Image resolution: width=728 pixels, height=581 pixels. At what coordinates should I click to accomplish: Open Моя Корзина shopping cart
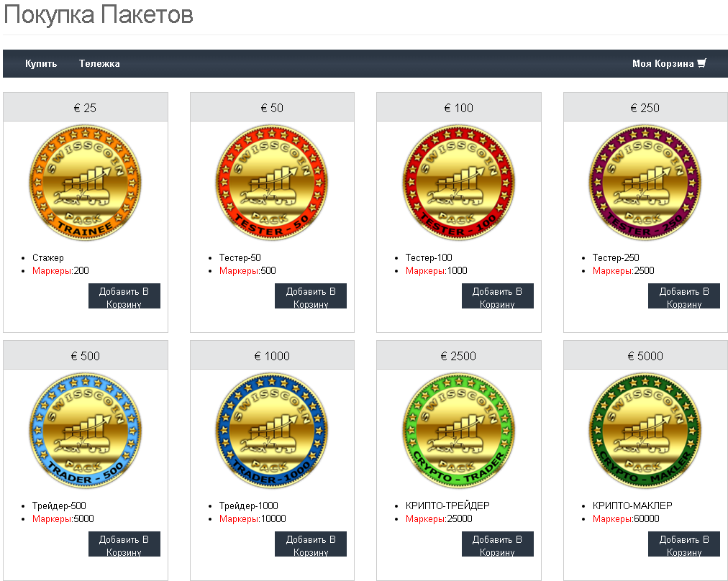tap(669, 63)
